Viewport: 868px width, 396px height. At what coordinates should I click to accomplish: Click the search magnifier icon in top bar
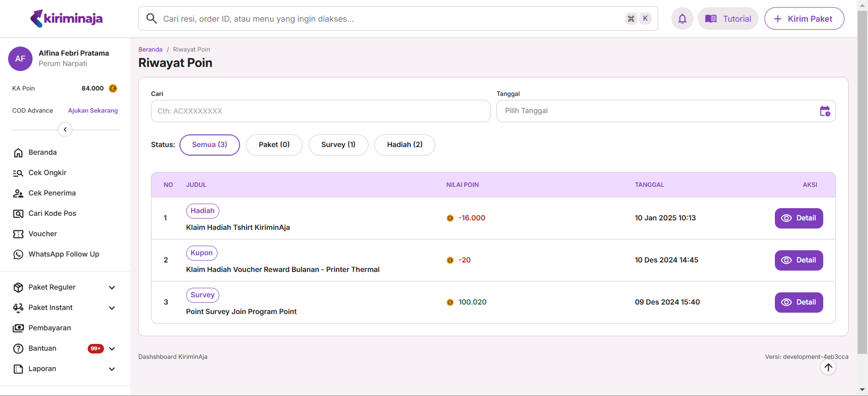click(x=151, y=19)
